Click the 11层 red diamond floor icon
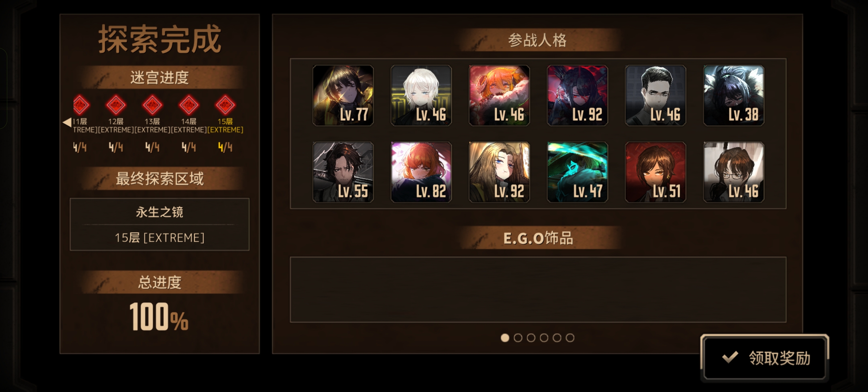868x392 pixels. pos(81,105)
